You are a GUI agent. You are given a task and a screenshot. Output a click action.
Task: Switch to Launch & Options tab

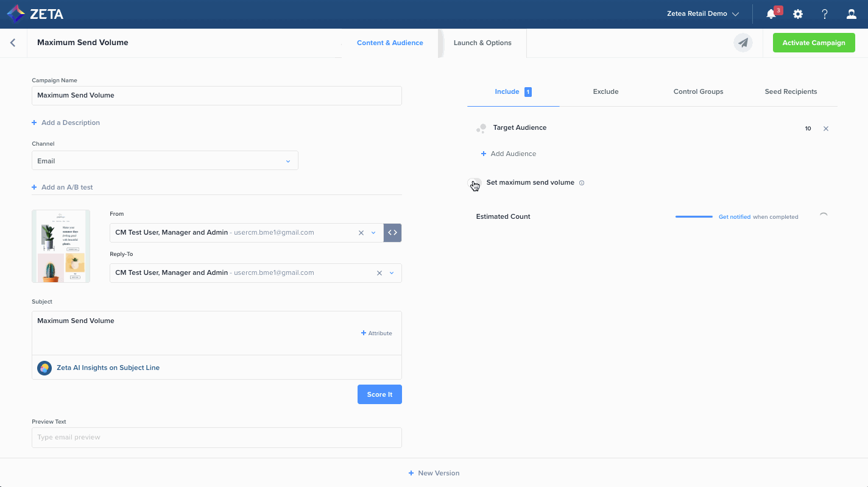(x=482, y=43)
